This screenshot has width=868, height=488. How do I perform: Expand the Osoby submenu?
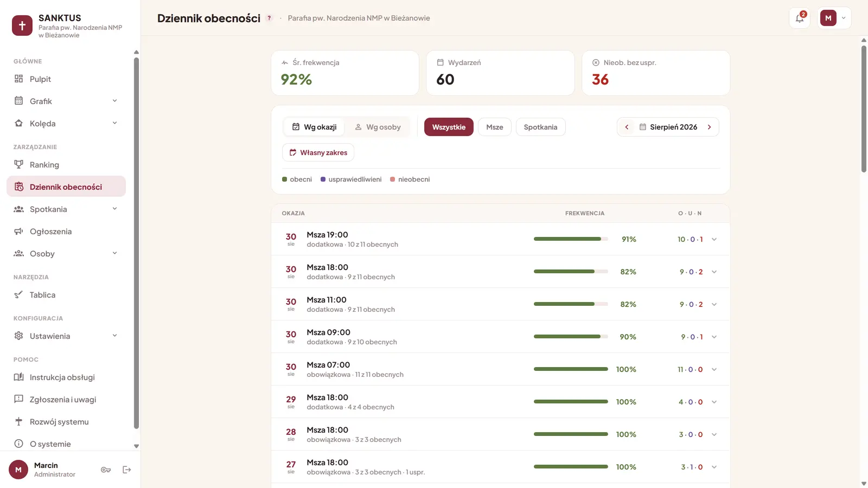tap(114, 253)
